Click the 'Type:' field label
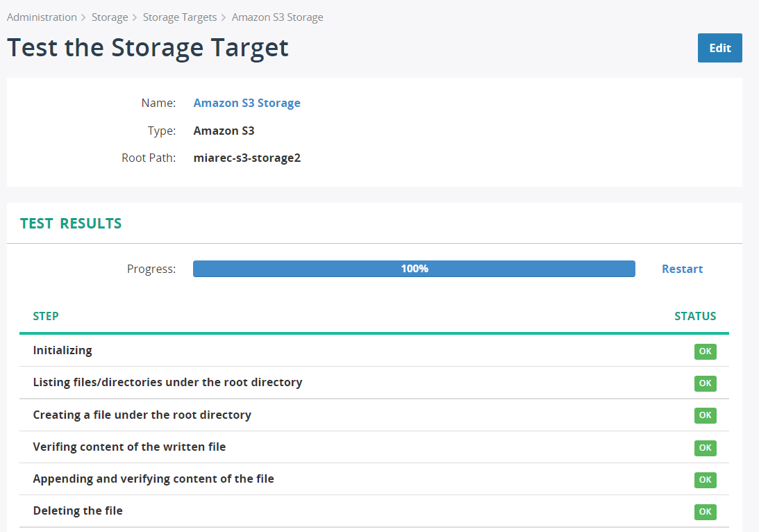The height and width of the screenshot is (532, 759). pos(162,131)
